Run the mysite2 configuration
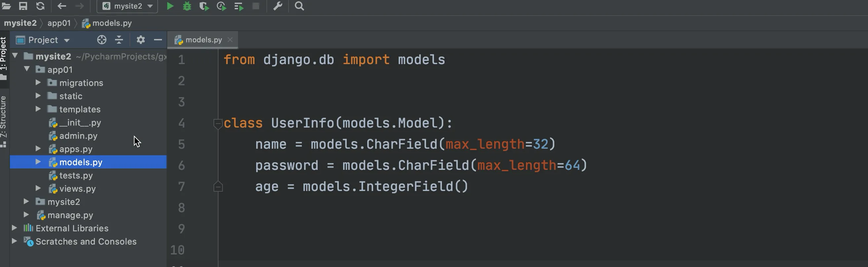This screenshot has height=267, width=868. coord(170,6)
